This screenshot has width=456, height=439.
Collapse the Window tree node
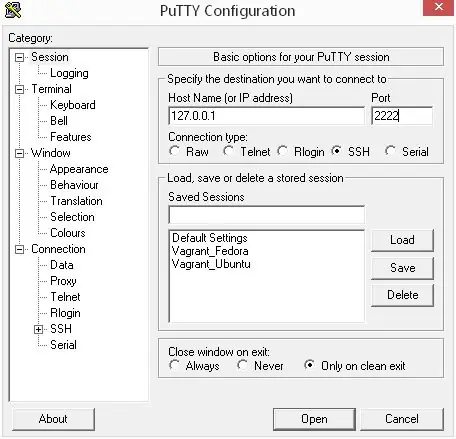[x=20, y=153]
